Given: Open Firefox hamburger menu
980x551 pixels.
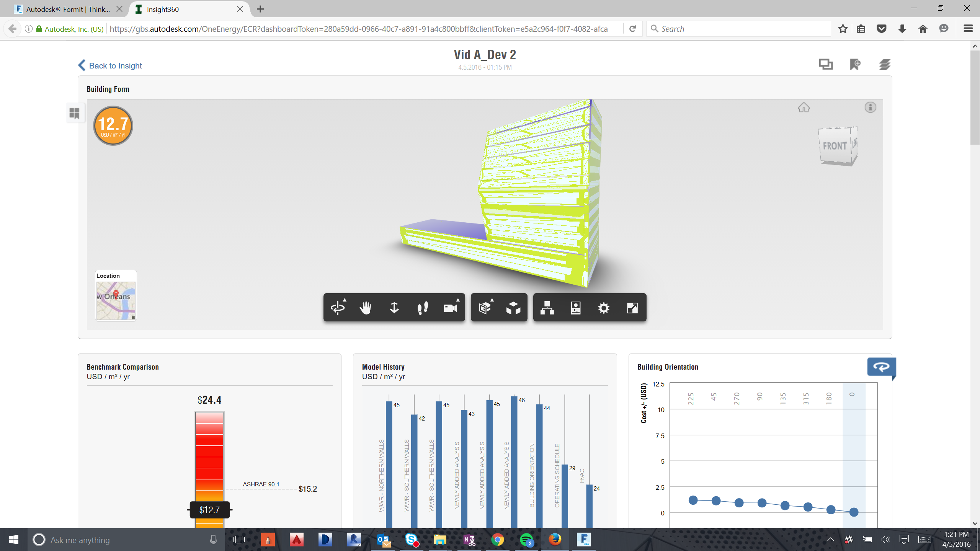Looking at the screenshot, I should tap(968, 29).
